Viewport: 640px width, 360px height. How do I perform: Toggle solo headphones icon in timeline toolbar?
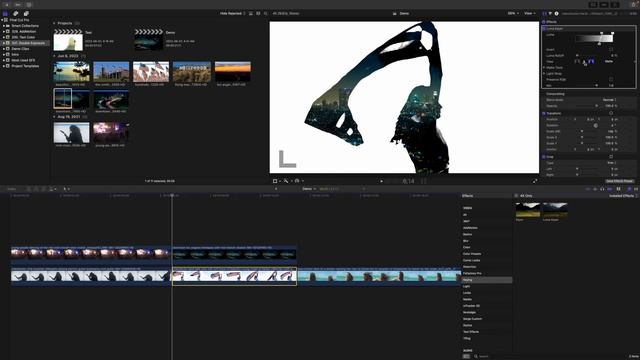click(x=602, y=189)
